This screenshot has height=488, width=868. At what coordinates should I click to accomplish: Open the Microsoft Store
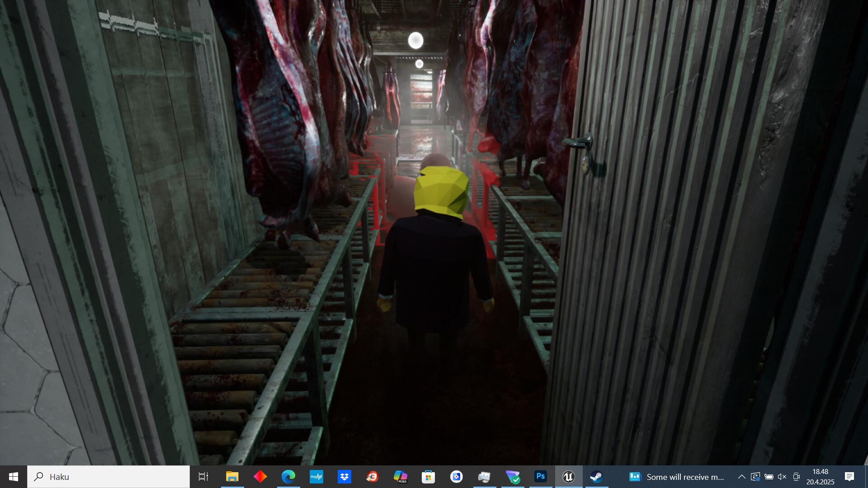(x=428, y=477)
